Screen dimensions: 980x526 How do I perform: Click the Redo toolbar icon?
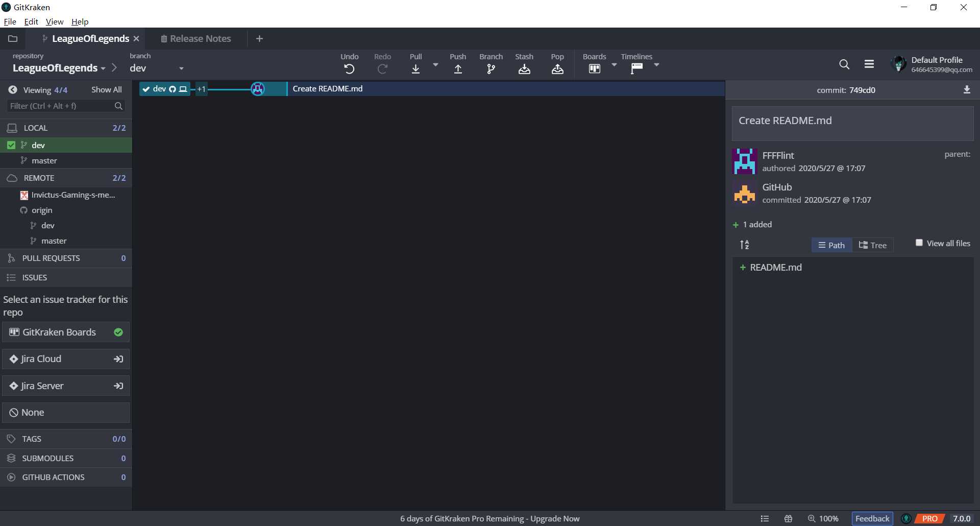(382, 69)
